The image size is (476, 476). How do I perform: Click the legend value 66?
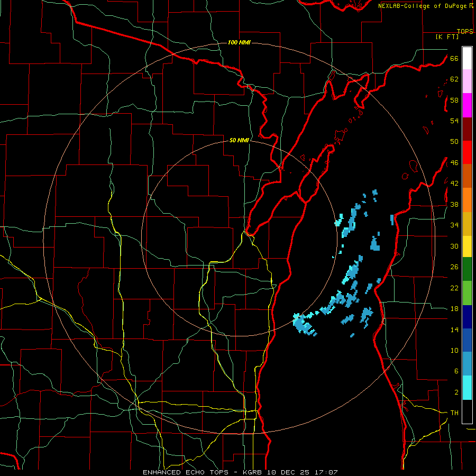pos(454,59)
